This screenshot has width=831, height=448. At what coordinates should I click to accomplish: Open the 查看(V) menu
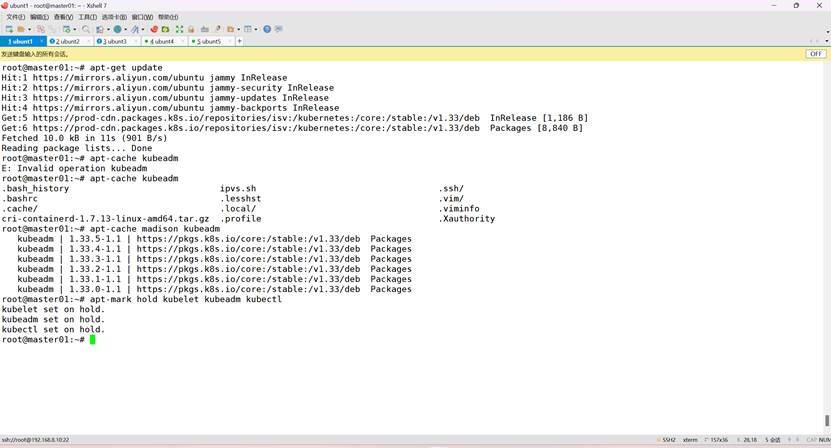click(63, 17)
